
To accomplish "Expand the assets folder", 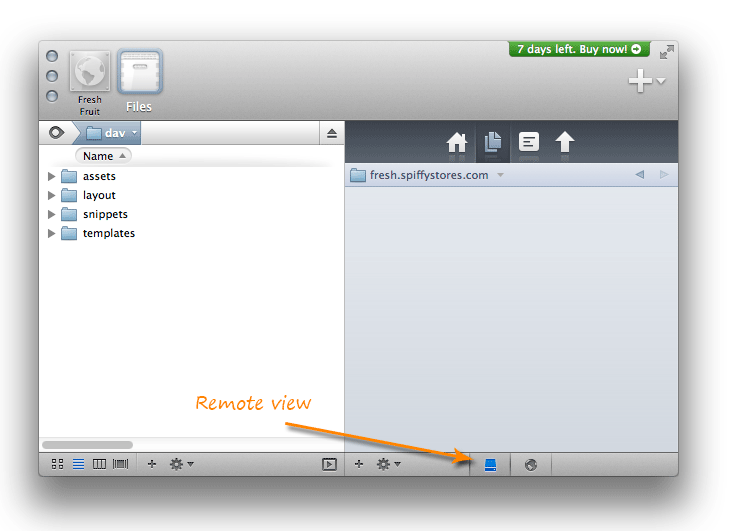I will click(52, 176).
